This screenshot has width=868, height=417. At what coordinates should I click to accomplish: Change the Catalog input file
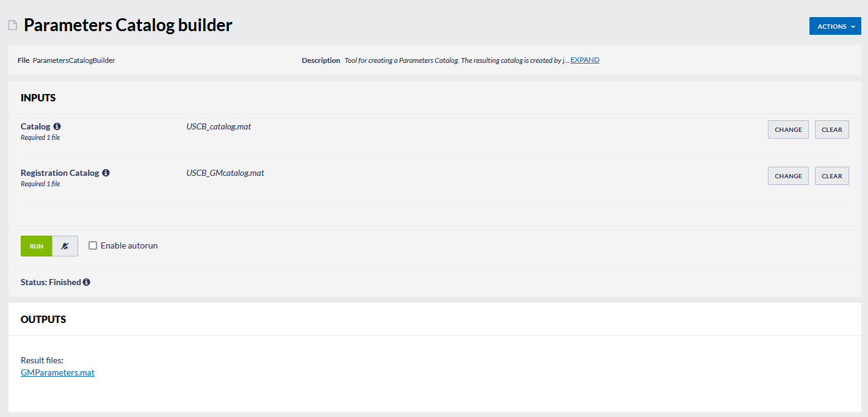coord(788,129)
